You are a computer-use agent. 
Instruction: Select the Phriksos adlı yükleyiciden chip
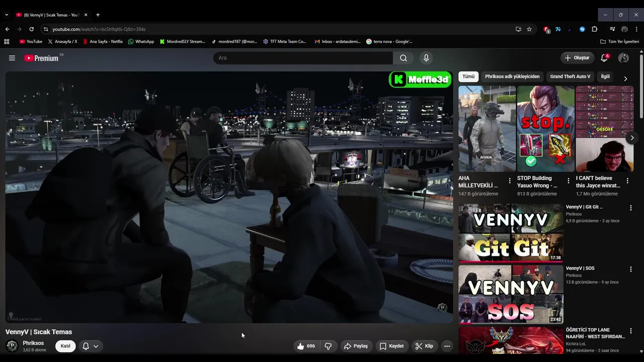click(512, 76)
